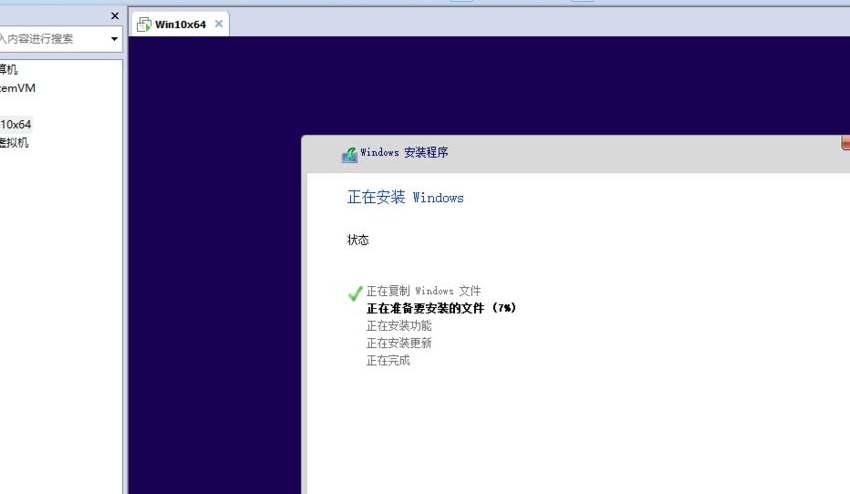This screenshot has width=850, height=494.
Task: Click the 正在复制 Windows 文件 step
Action: [423, 291]
